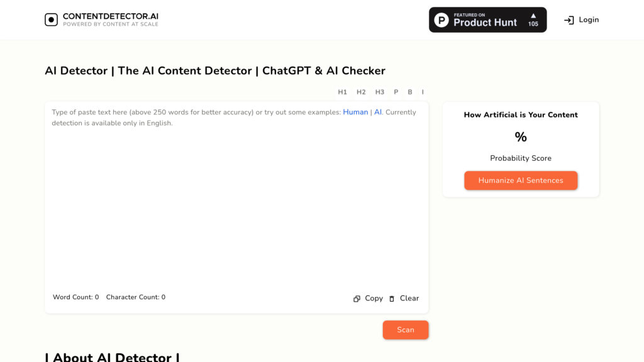Apply H3 heading formatting
The width and height of the screenshot is (644, 362).
click(x=379, y=92)
